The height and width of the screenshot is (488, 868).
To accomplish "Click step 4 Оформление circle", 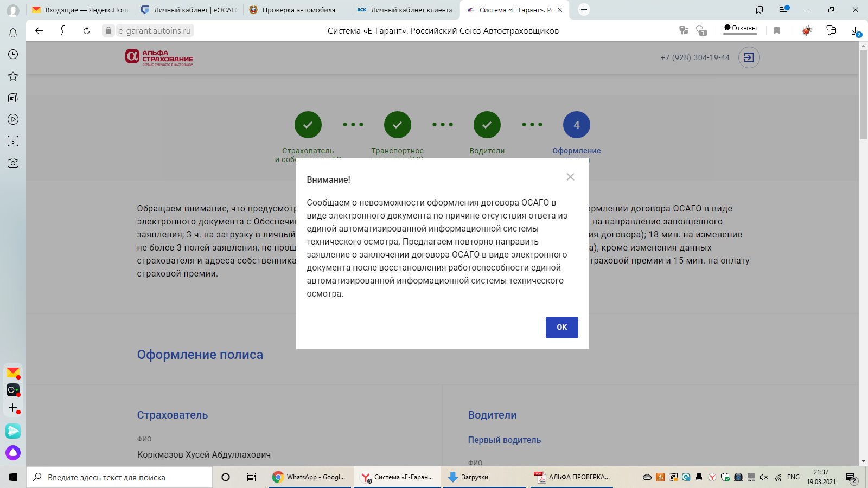I will pyautogui.click(x=577, y=125).
